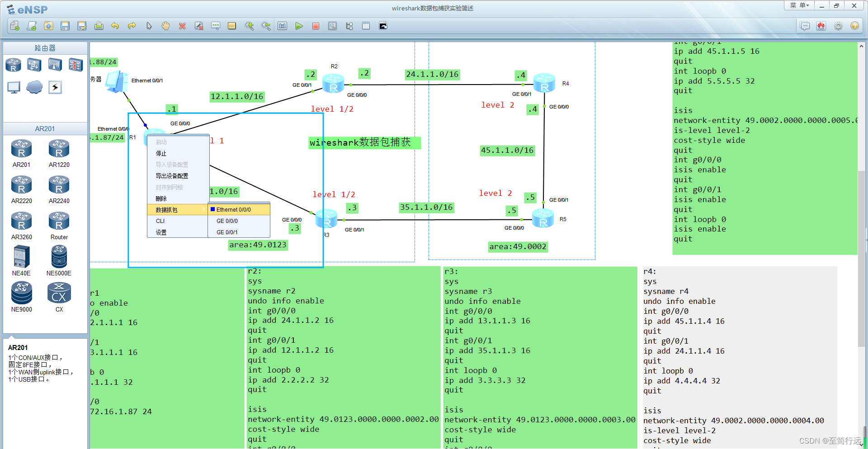Save the topology with the floppy icon
Screen dimensions: 868x449
(x=65, y=26)
